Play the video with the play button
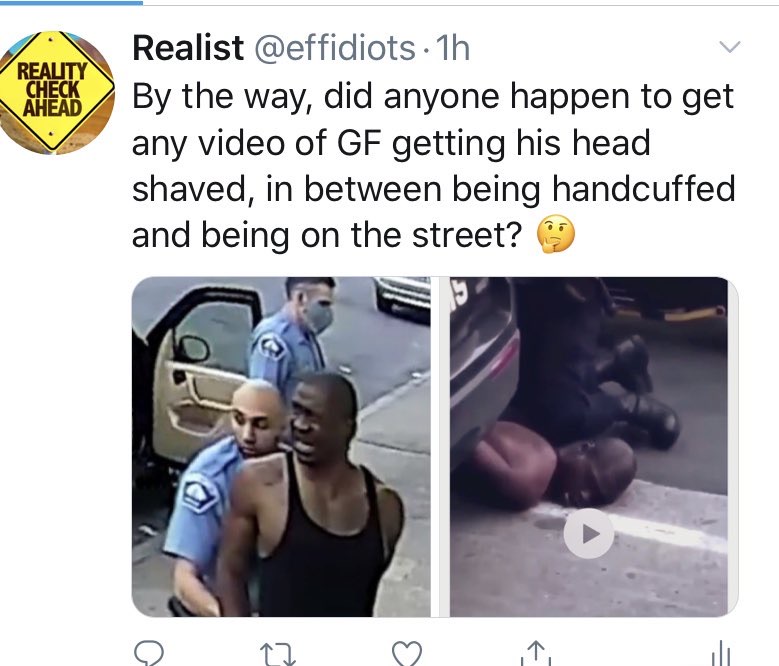This screenshot has width=779, height=666. click(589, 534)
